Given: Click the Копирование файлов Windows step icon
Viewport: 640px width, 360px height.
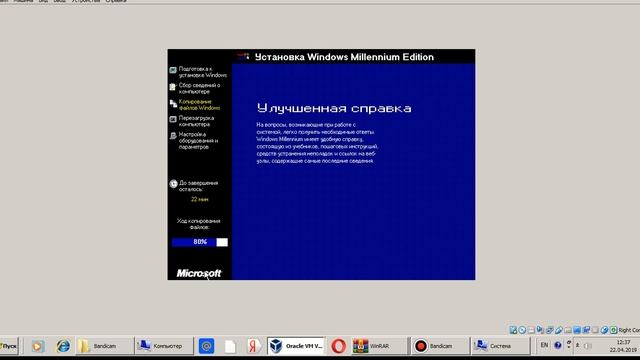Looking at the screenshot, I should pyautogui.click(x=173, y=104).
